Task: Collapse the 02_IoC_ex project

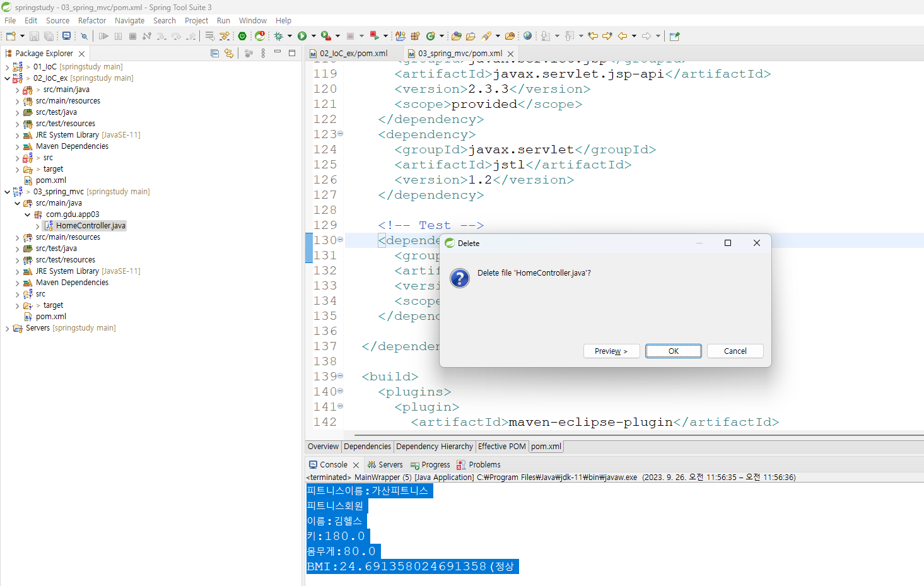Action: click(8, 78)
